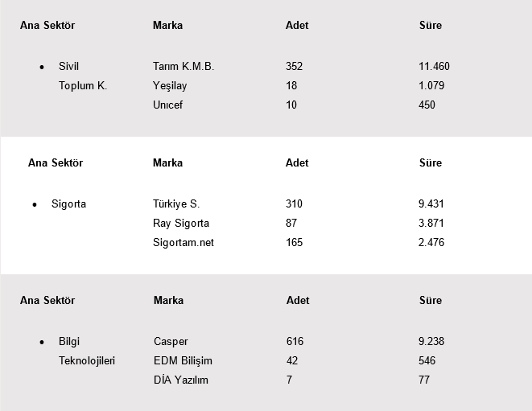This screenshot has height=411, width=532.
Task: Click the 2.476 duration for Sigortam.net
Action: pyautogui.click(x=431, y=243)
